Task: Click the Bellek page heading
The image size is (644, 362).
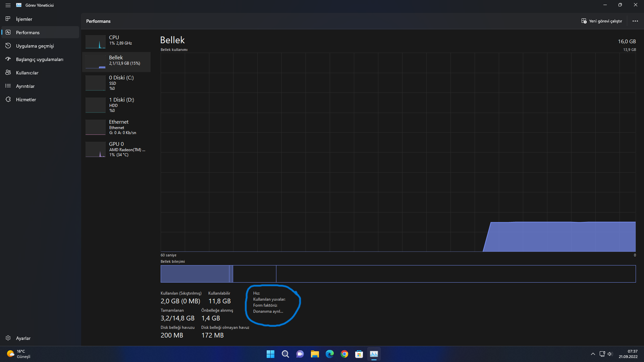Action: click(172, 40)
